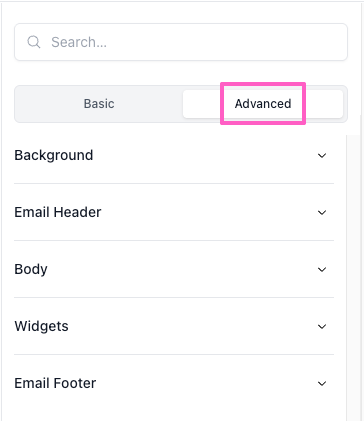Select the Advanced tab
This screenshot has width=364, height=421.
[x=263, y=104]
